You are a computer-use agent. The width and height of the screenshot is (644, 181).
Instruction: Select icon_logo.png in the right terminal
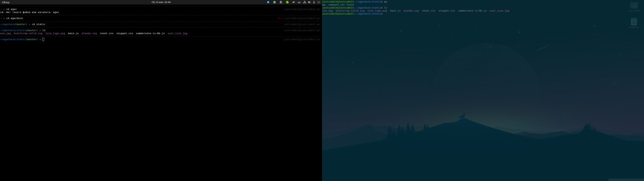click(x=377, y=11)
